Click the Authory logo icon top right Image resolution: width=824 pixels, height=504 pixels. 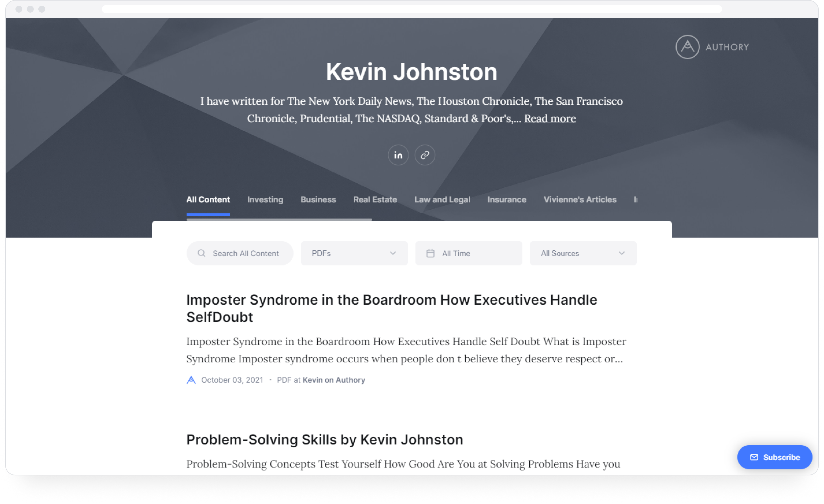[686, 47]
